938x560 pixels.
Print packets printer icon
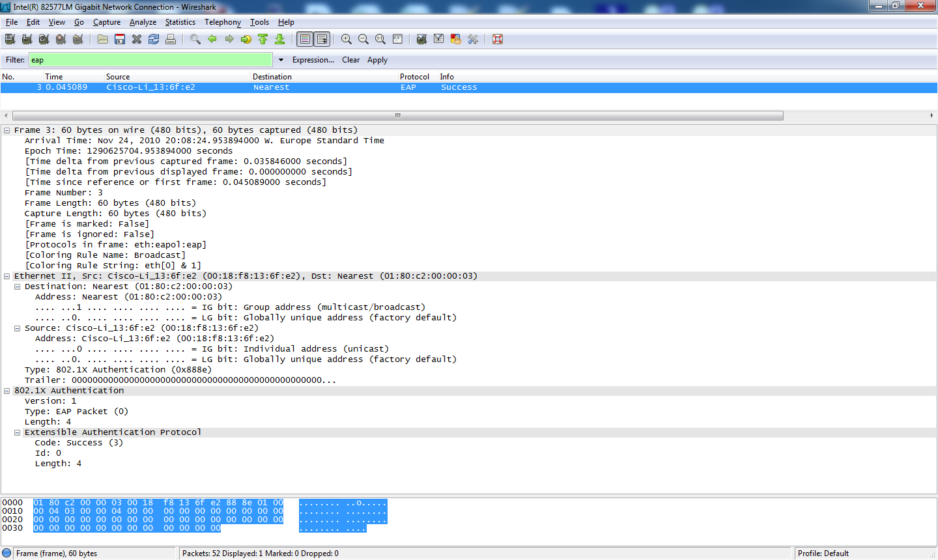tap(171, 39)
